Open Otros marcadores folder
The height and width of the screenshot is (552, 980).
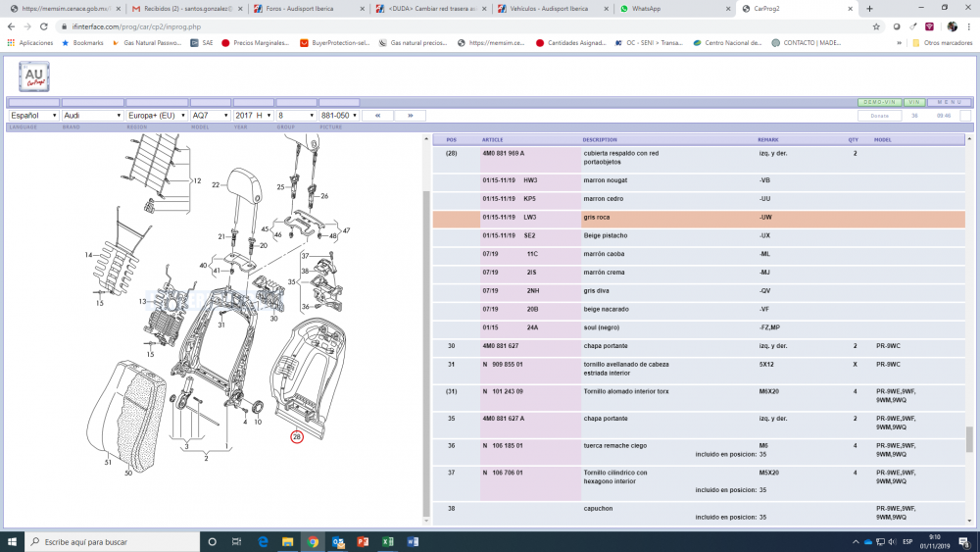point(942,43)
